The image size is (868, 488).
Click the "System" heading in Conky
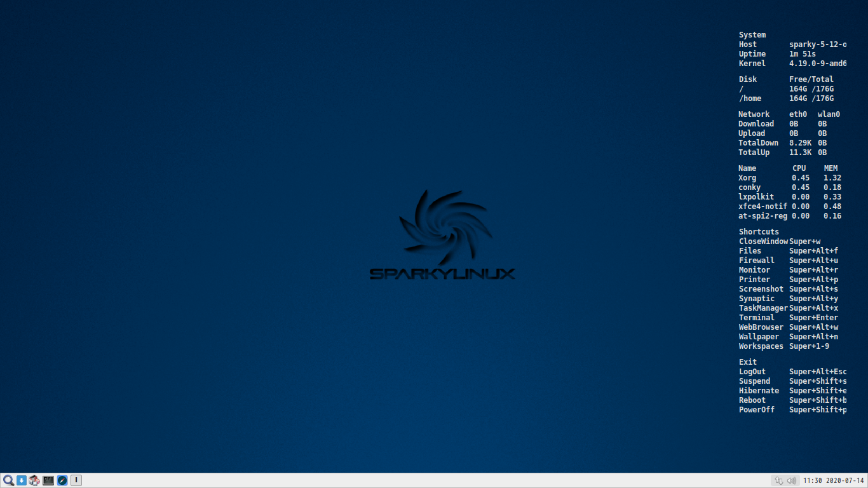(752, 35)
